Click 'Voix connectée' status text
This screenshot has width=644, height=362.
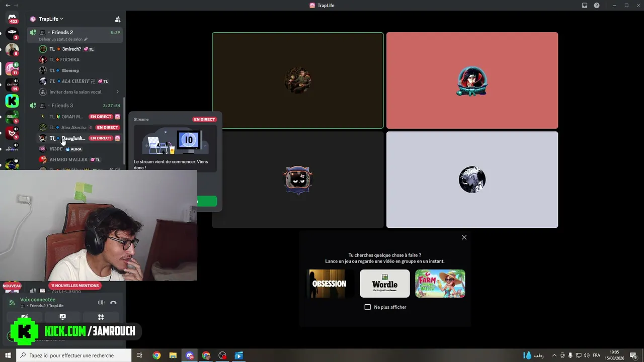click(x=38, y=300)
